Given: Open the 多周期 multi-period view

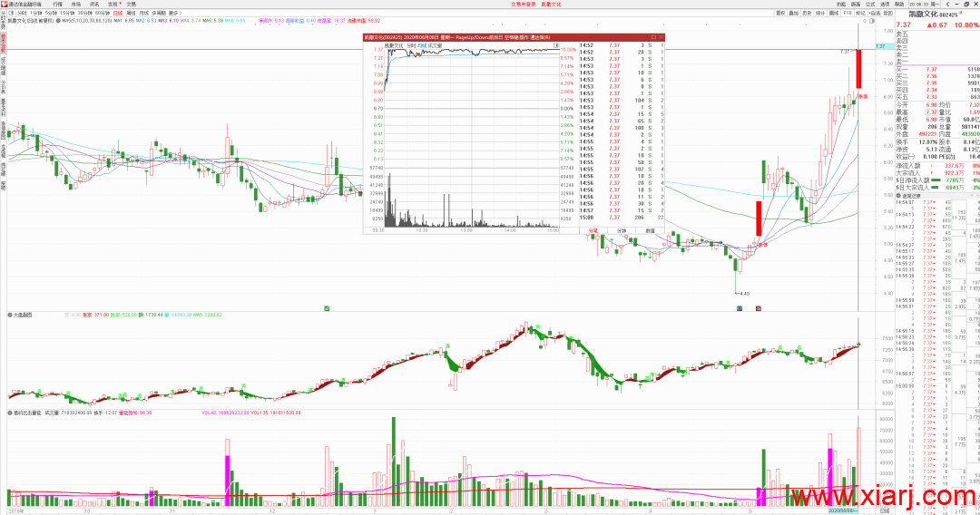Looking at the screenshot, I should [159, 13].
